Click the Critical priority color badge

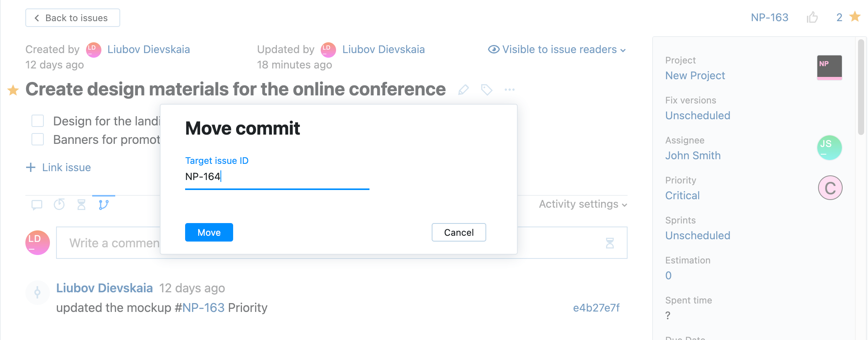coord(830,188)
